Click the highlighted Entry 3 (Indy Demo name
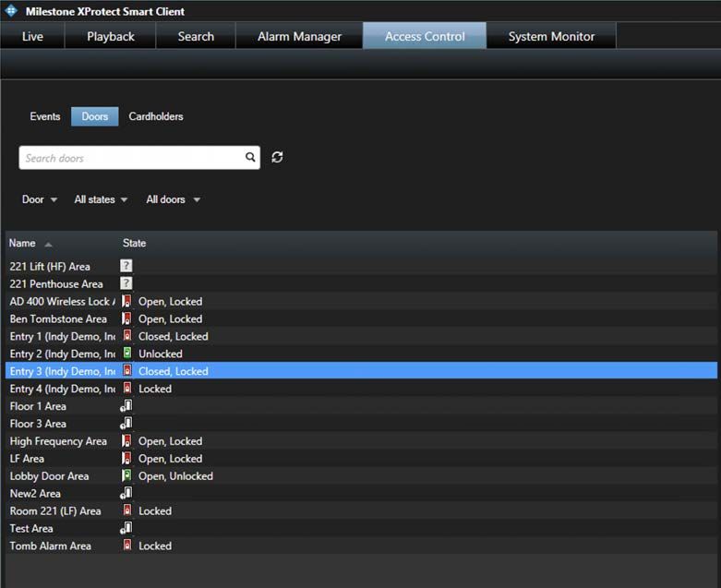 pos(63,371)
